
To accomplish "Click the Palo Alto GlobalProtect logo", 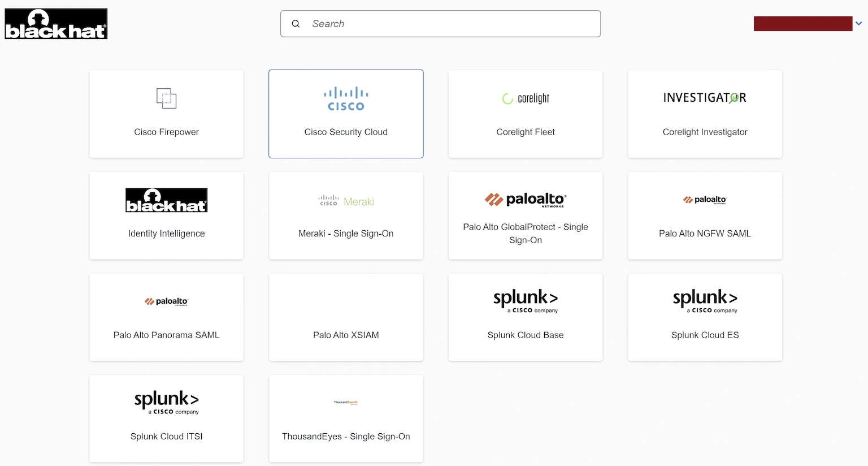I will pyautogui.click(x=525, y=199).
